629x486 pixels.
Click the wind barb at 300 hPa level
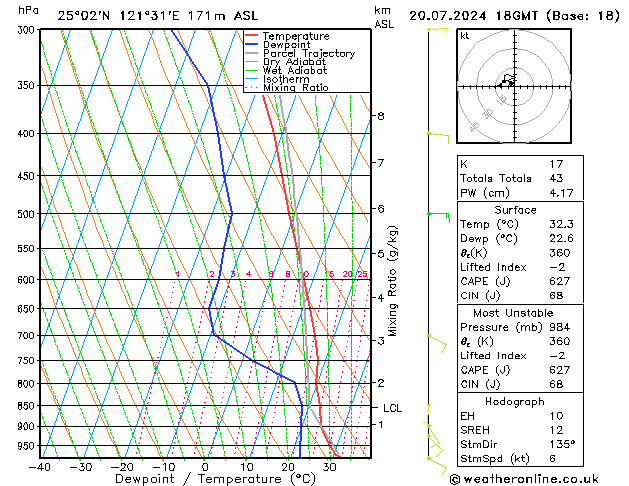[438, 30]
